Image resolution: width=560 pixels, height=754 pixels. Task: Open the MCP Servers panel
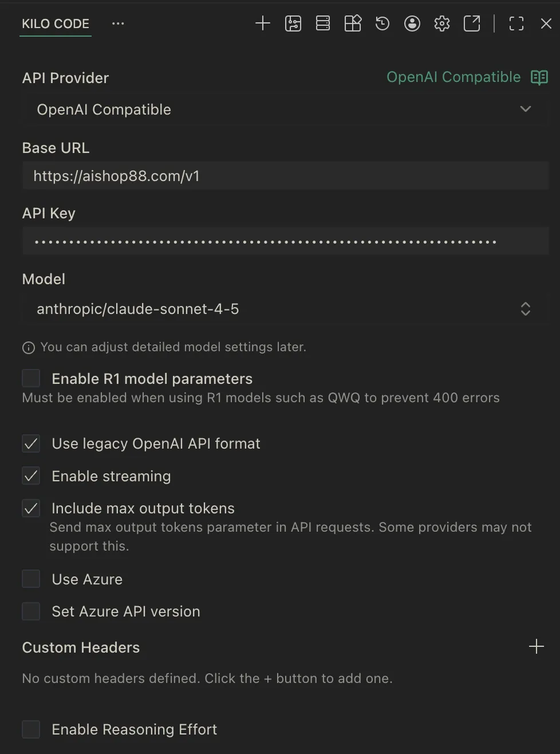(323, 23)
